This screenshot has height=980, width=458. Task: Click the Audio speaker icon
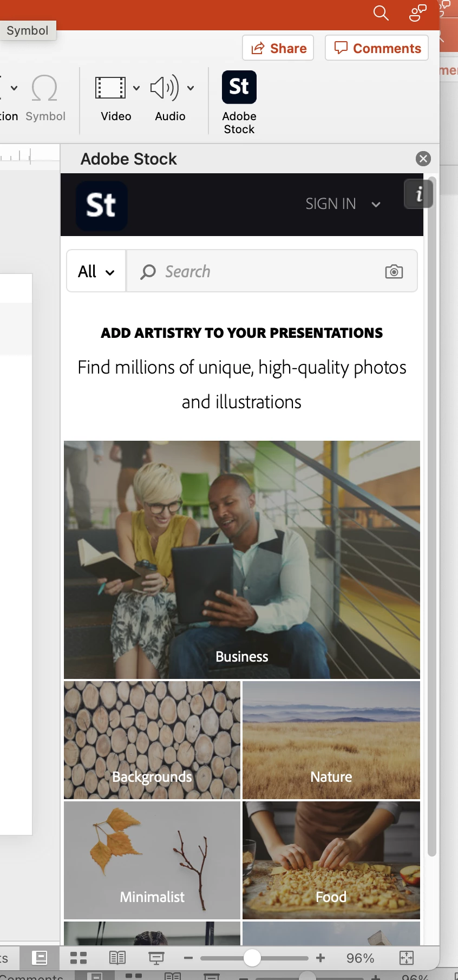(x=164, y=88)
